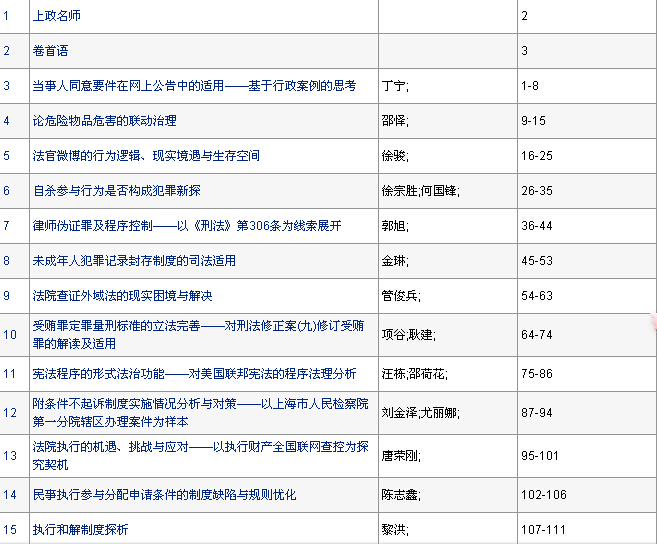The height and width of the screenshot is (544, 657).
Task: Open the '卷首语' link
Action: (x=50, y=50)
